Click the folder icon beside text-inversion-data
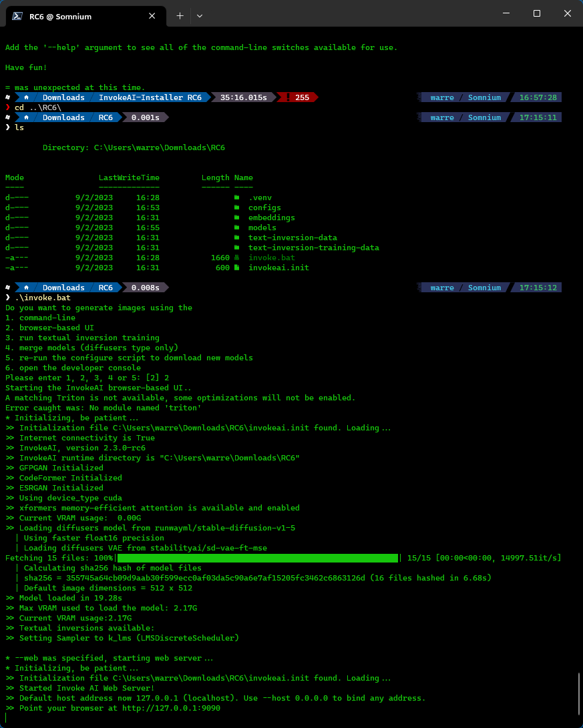This screenshot has height=728, width=583. pyautogui.click(x=236, y=238)
